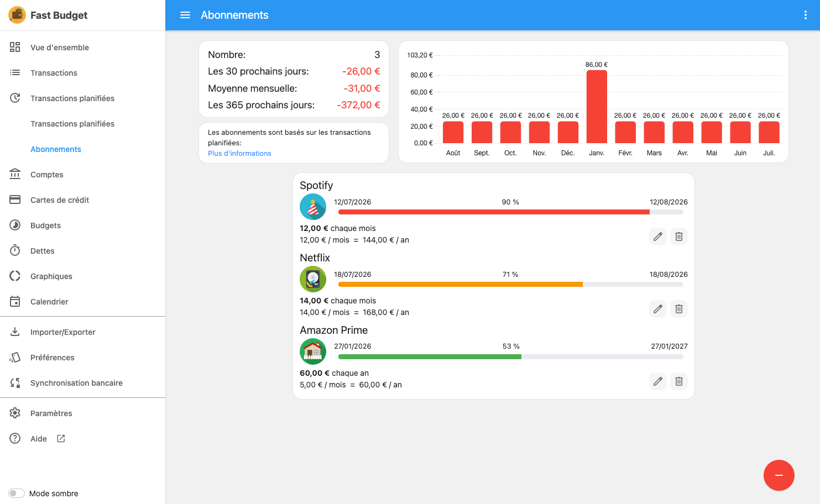
Task: Go to Budgets page
Action: tap(83, 225)
